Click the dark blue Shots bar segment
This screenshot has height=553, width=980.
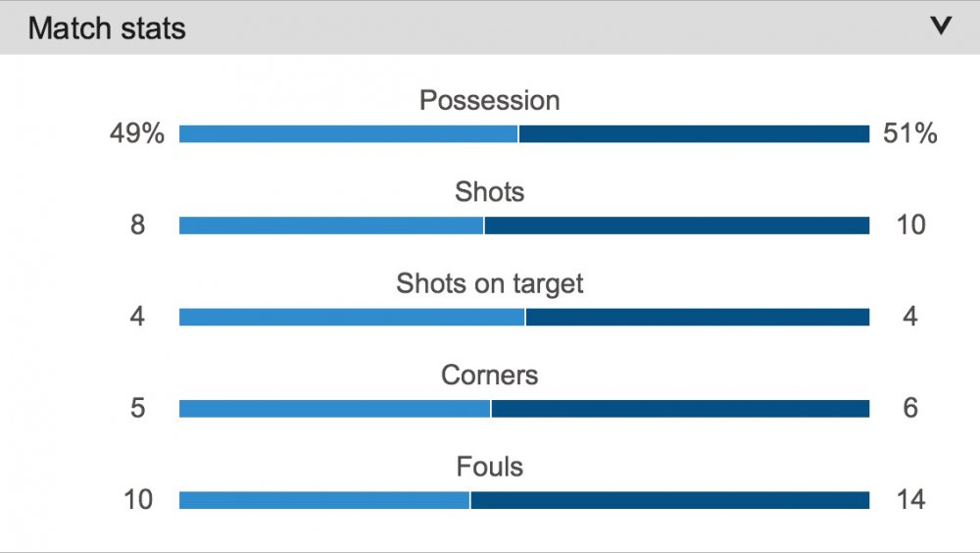(676, 226)
